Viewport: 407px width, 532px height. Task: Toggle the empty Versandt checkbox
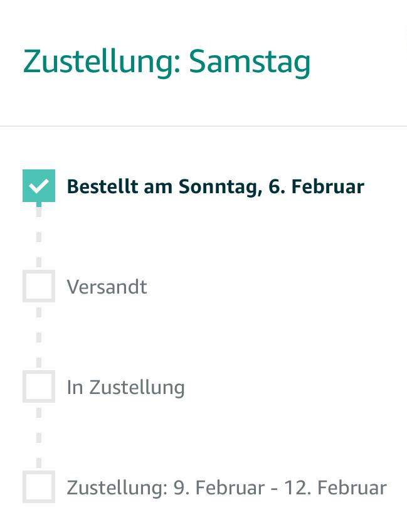39,286
